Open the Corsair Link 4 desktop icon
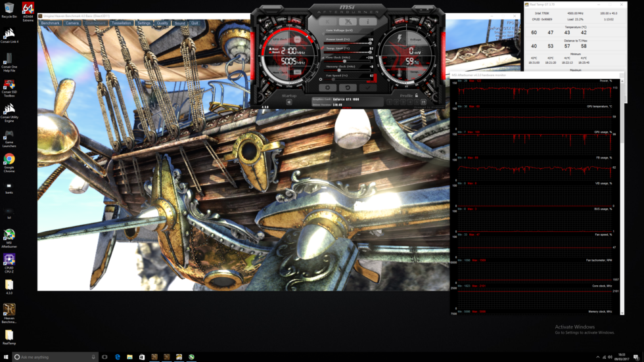Viewport: 644px width, 362px height. tap(9, 35)
